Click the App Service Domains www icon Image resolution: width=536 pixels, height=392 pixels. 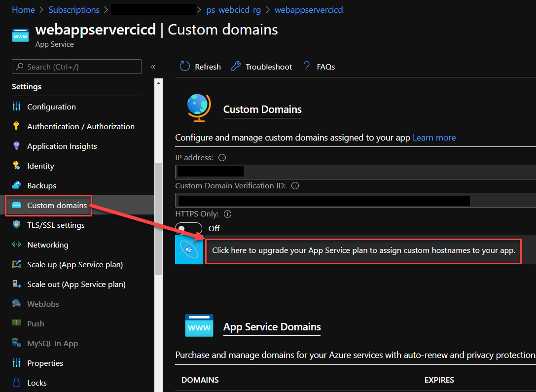199,325
